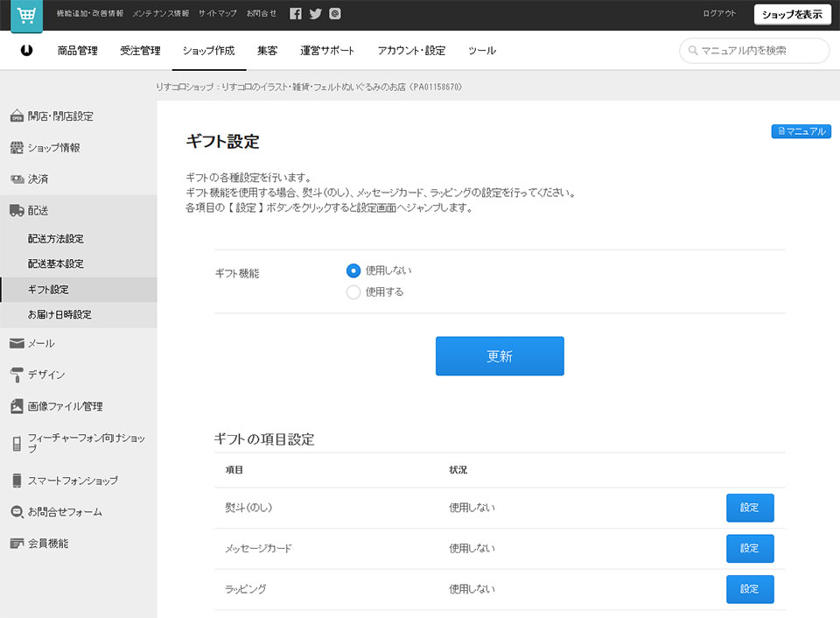The height and width of the screenshot is (618, 840).
Task: Open the Twitter icon link
Action: pyautogui.click(x=316, y=14)
